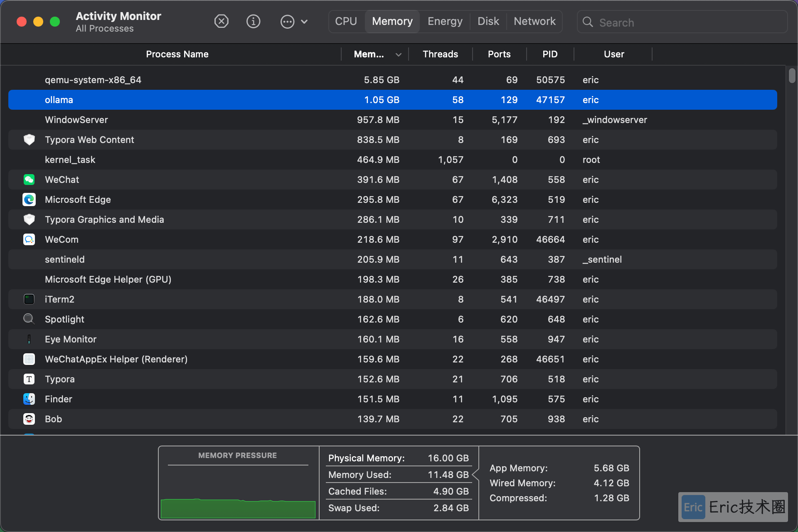798x532 pixels.
Task: Click the Finder app icon
Action: click(x=29, y=399)
